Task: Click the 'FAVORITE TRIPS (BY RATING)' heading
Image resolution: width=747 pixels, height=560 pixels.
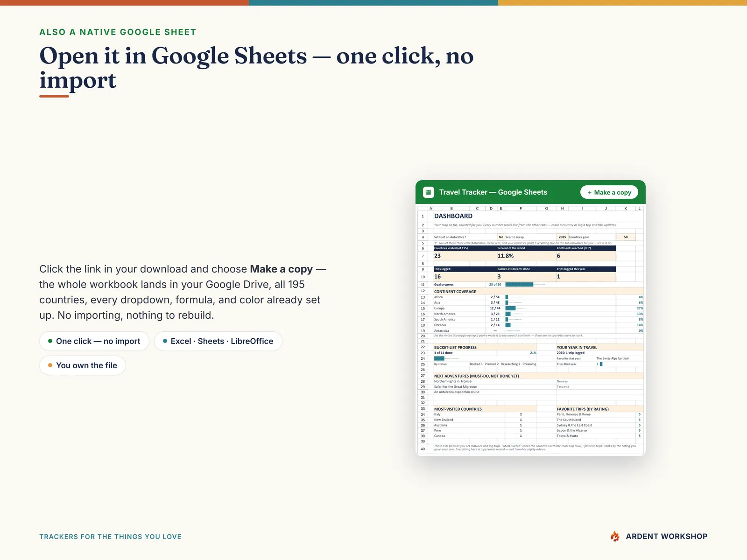Action: pos(583,409)
